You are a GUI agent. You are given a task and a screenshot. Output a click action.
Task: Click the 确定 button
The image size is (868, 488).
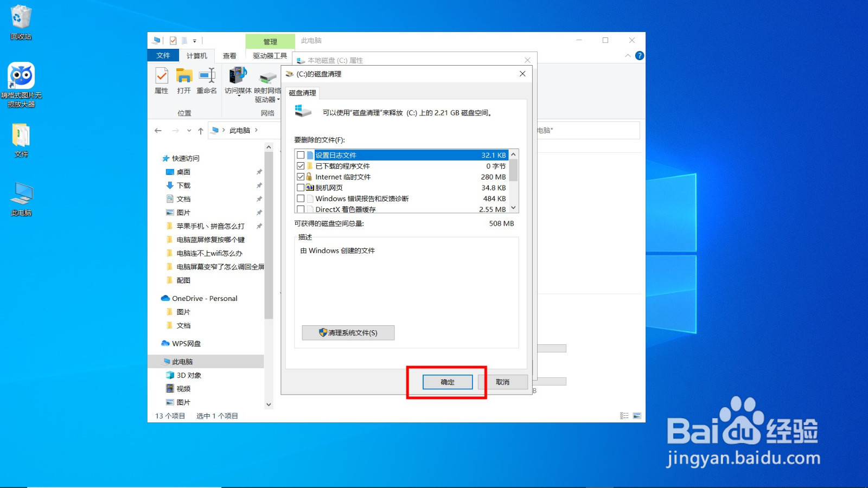click(448, 382)
